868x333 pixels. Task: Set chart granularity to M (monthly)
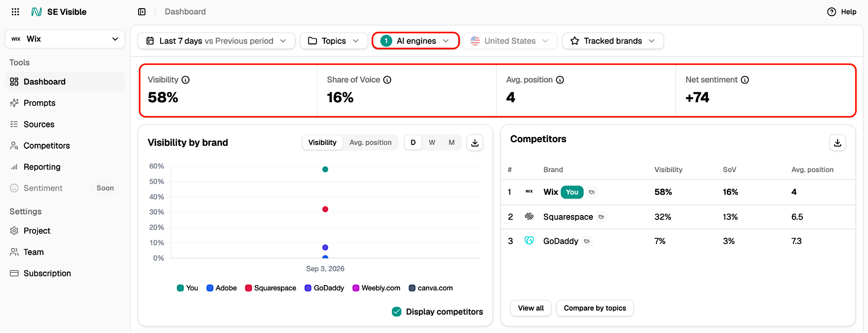[452, 143]
